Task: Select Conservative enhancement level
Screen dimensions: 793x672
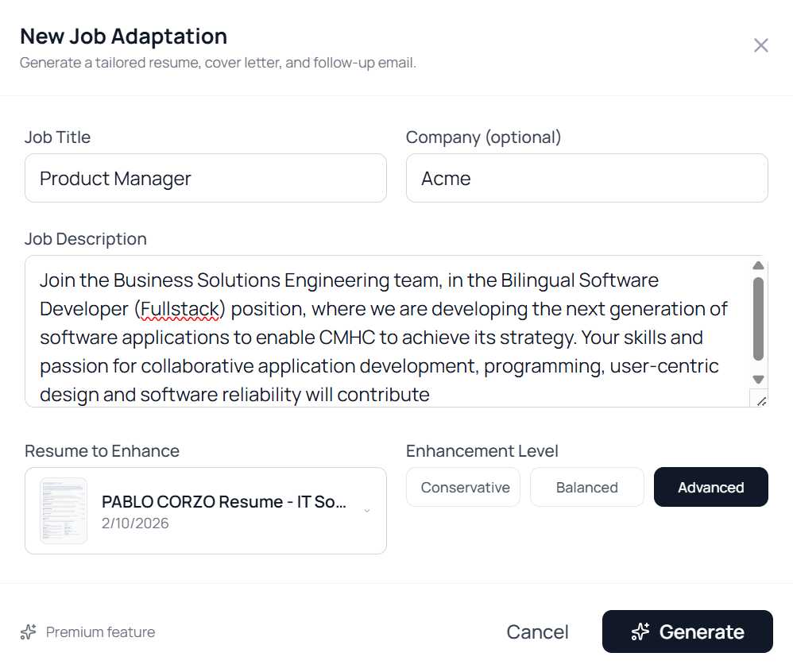Action: point(463,487)
